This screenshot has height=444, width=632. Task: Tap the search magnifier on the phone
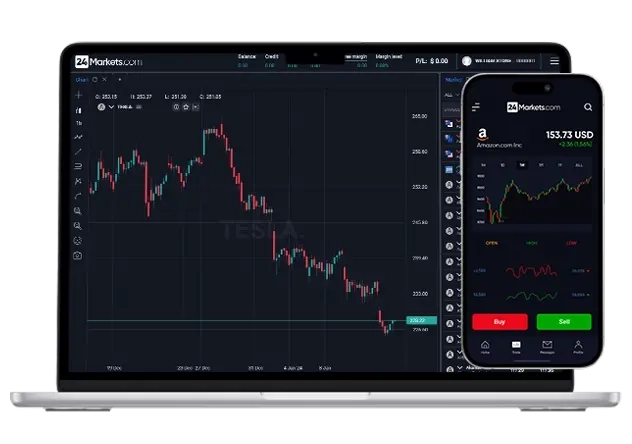click(588, 107)
